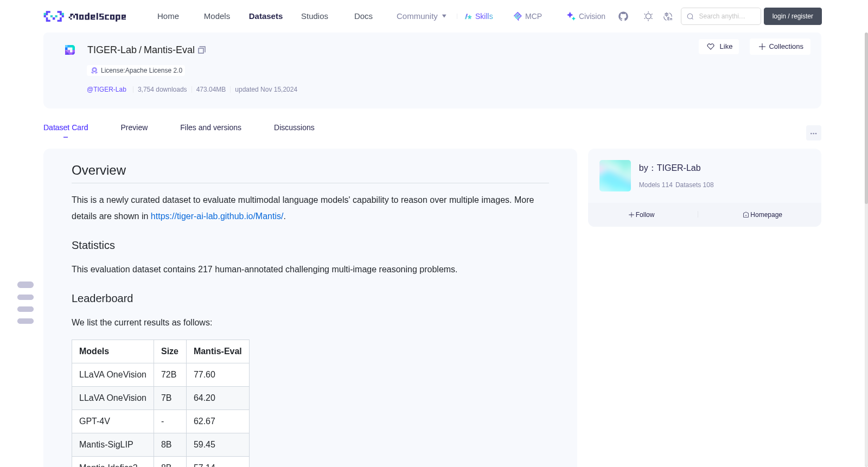Click login / register button
The width and height of the screenshot is (868, 467).
pos(793,16)
